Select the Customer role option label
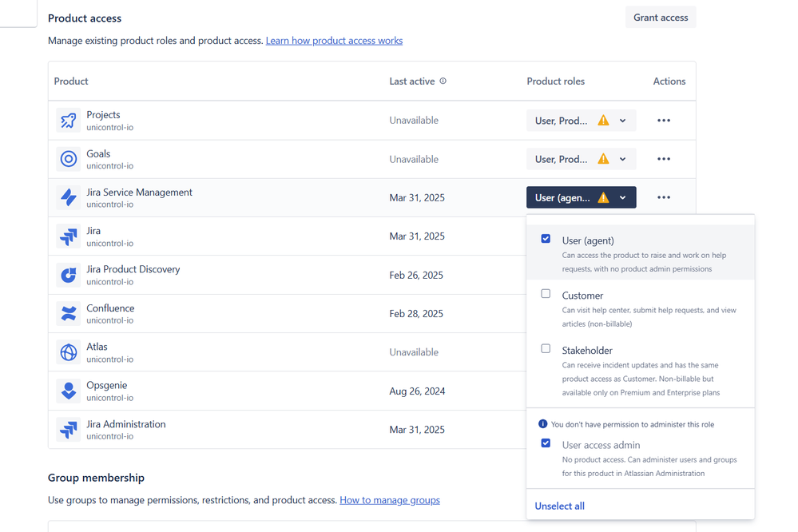 582,296
